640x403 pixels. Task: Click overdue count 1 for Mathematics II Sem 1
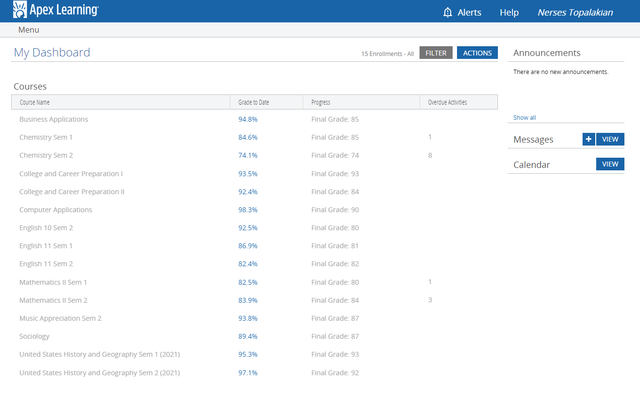pyautogui.click(x=430, y=282)
